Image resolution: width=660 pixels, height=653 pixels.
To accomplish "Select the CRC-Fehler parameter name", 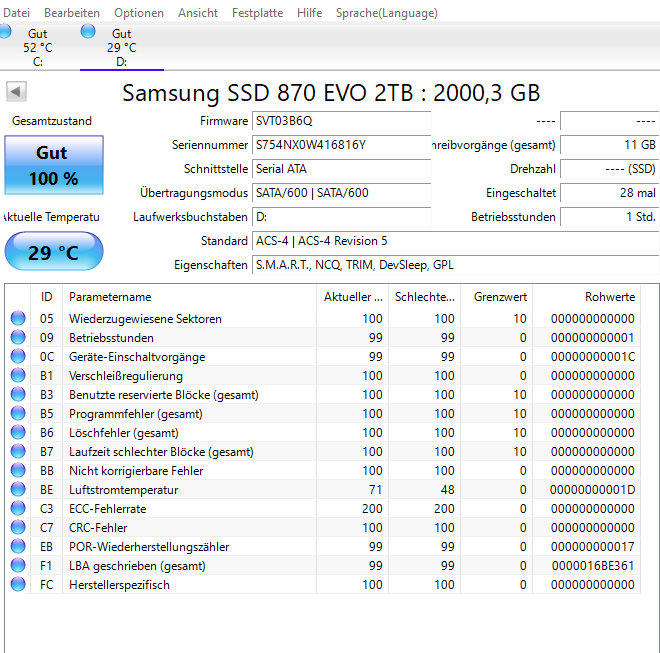I will coord(98,528).
